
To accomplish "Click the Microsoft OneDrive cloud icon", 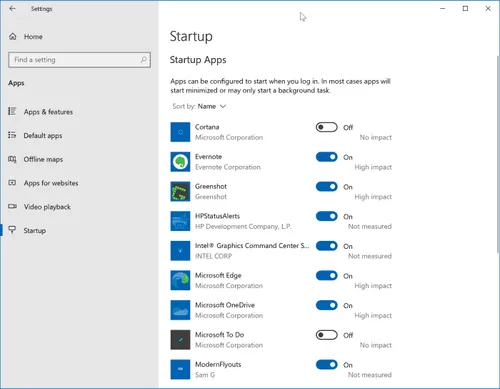I will pyautogui.click(x=180, y=310).
